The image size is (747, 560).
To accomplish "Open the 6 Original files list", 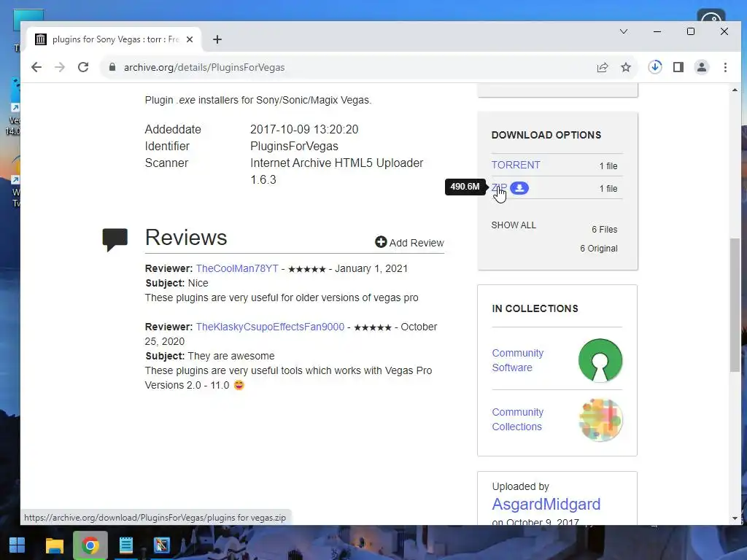I will click(x=599, y=249).
